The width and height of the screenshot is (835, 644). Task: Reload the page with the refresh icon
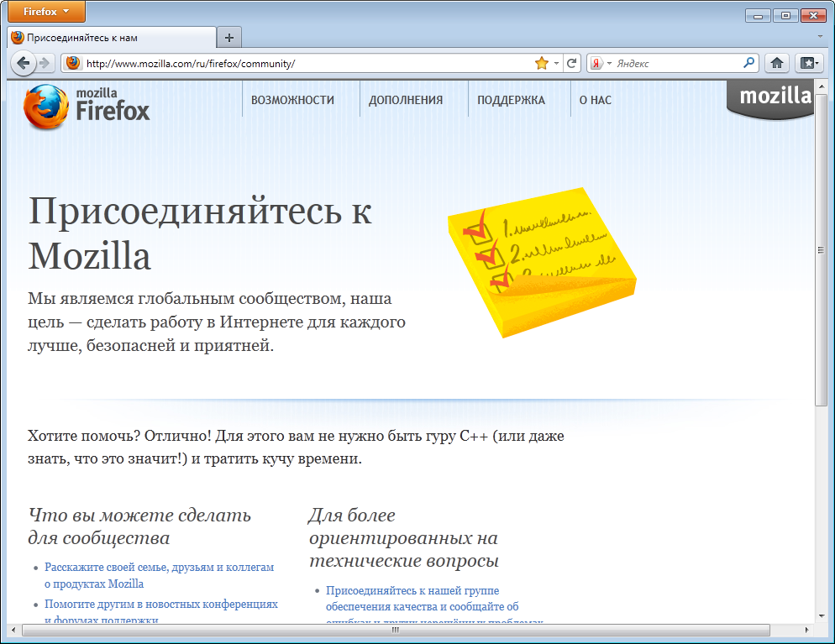click(572, 63)
